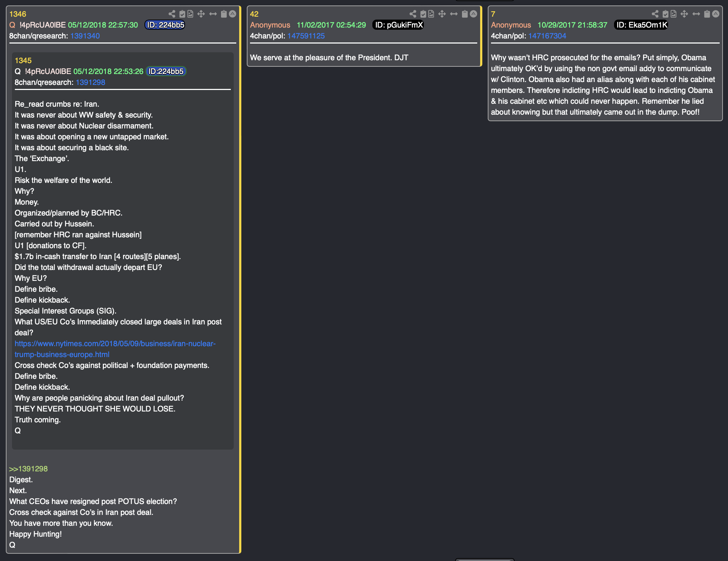Click the line 'THEY NEVER THOUGHT SHE WOULD LOSE.'
The width and height of the screenshot is (728, 561).
(x=95, y=409)
